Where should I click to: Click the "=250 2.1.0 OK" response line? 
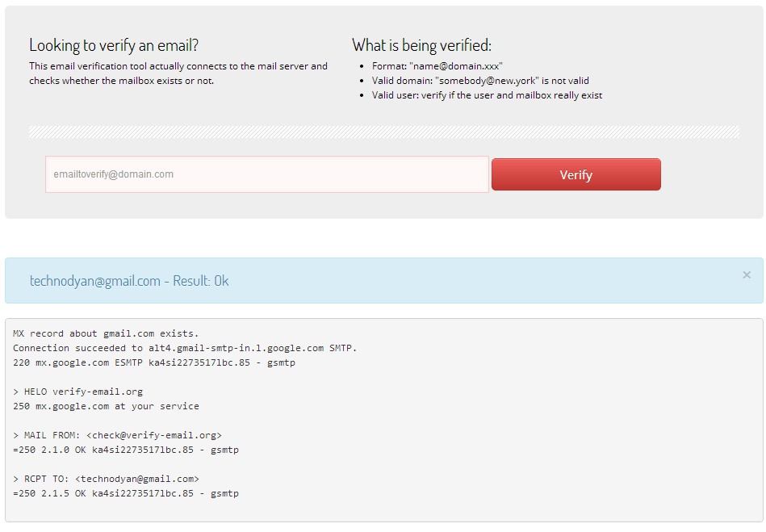click(126, 450)
